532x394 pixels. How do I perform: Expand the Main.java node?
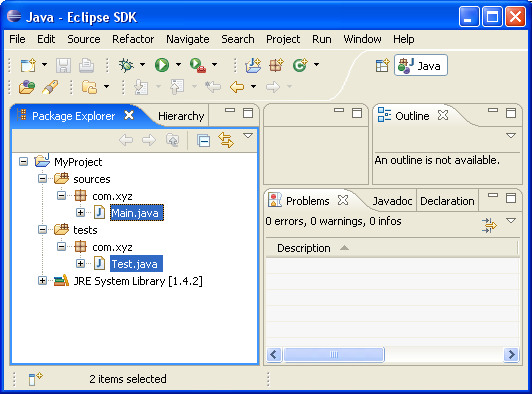(80, 212)
